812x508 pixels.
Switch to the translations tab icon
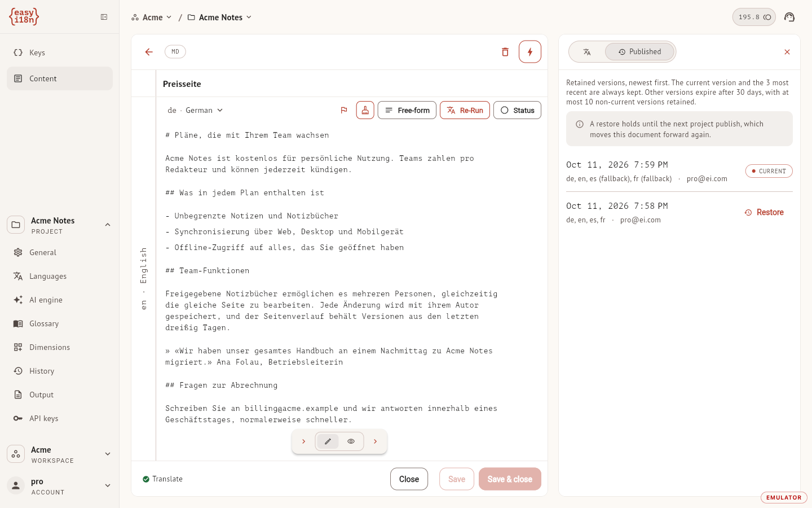coord(587,52)
